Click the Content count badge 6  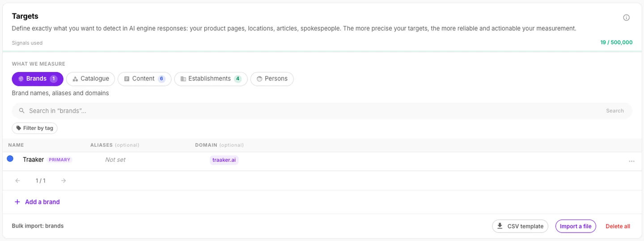pos(161,79)
